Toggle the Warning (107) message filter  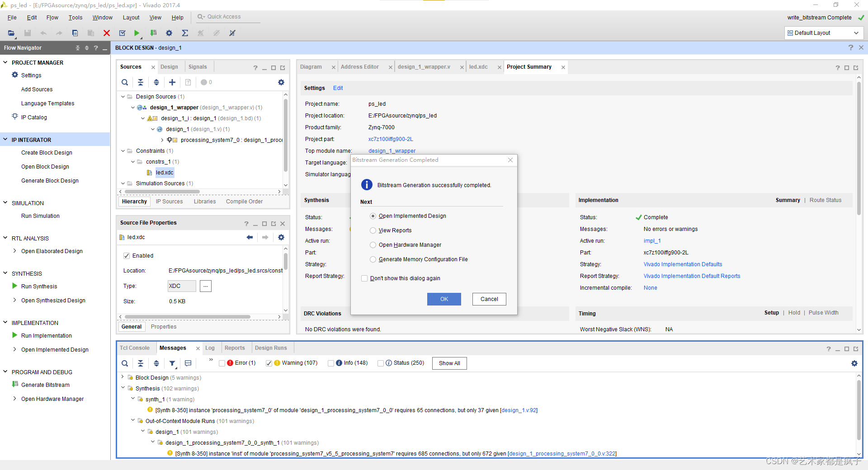point(269,363)
